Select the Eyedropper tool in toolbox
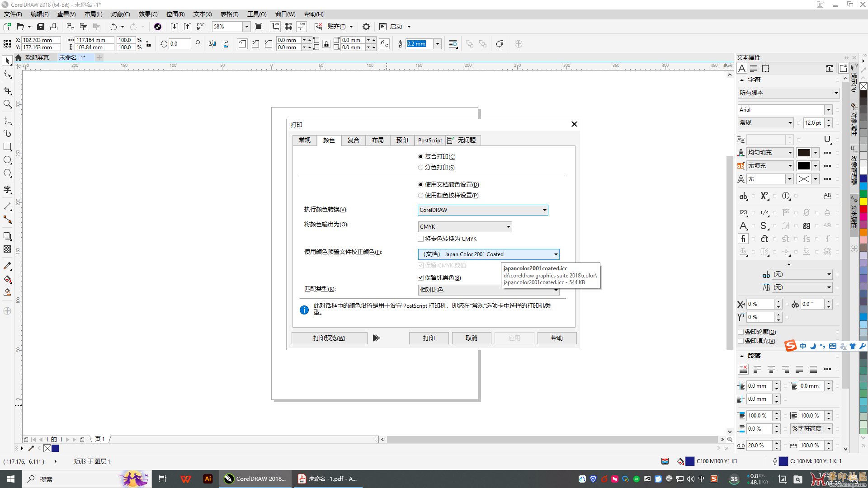This screenshot has height=488, width=868. coord(7,266)
